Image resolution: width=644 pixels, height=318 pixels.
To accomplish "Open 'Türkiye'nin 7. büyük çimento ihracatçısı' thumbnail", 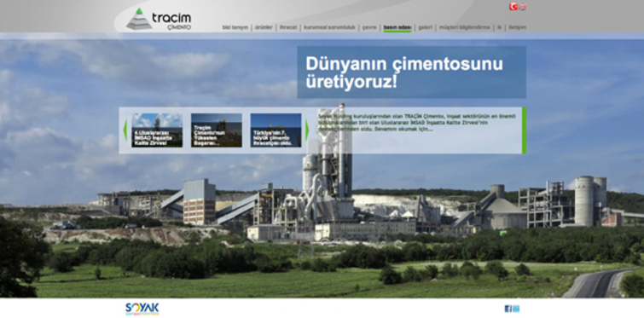I will click(x=276, y=130).
